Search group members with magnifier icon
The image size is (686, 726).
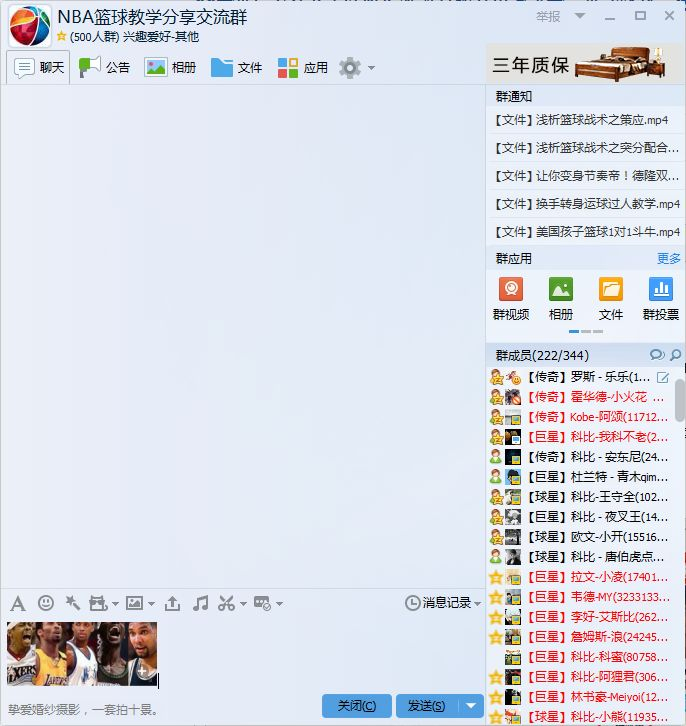coord(676,355)
